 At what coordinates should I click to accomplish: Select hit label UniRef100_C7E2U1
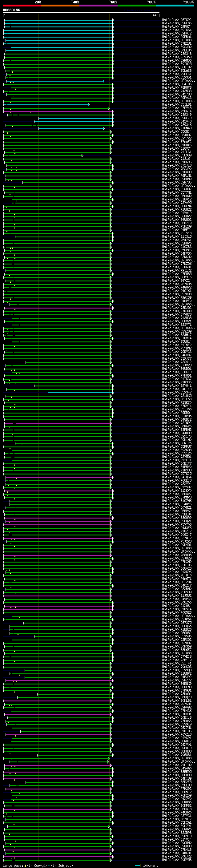pos(177,44)
